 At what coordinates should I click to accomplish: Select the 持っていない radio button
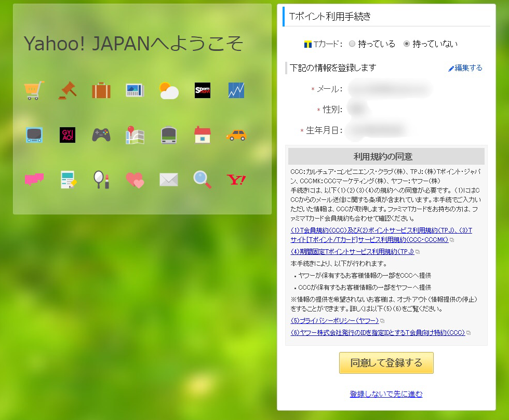coord(407,44)
